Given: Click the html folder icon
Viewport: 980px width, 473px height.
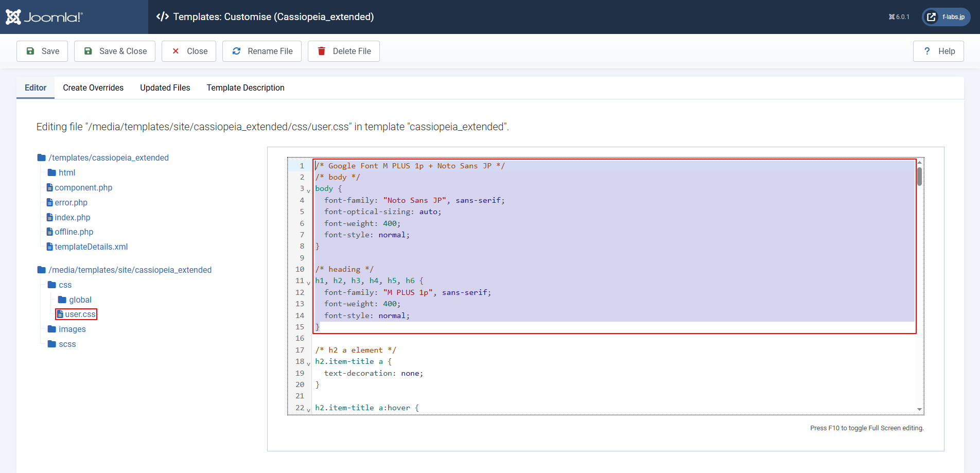Looking at the screenshot, I should coord(52,173).
